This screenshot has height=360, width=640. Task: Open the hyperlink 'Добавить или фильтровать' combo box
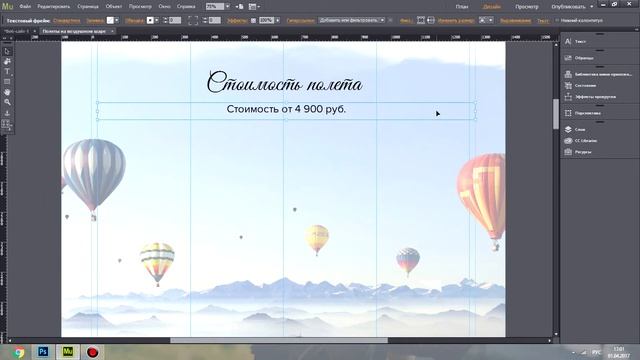351,20
